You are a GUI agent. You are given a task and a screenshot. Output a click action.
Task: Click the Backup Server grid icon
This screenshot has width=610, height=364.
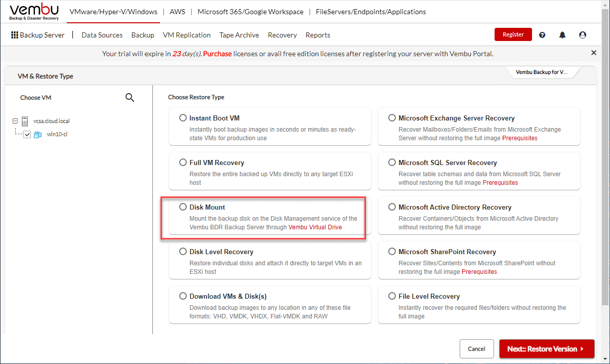(14, 35)
